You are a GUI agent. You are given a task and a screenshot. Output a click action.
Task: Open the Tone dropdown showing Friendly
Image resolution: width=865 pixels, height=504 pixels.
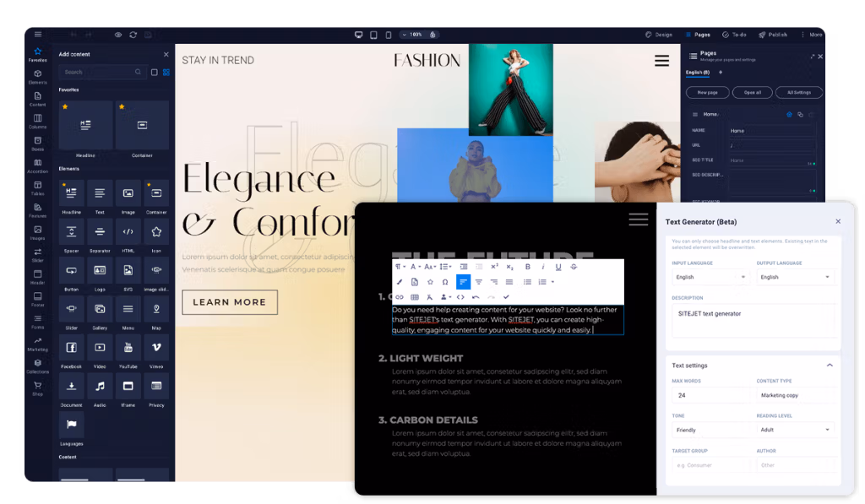710,430
